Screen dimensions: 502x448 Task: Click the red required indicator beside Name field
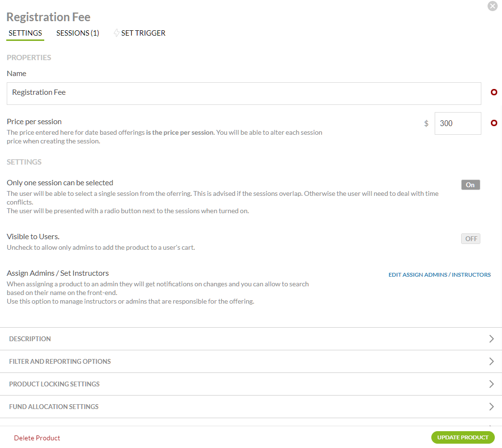[493, 92]
